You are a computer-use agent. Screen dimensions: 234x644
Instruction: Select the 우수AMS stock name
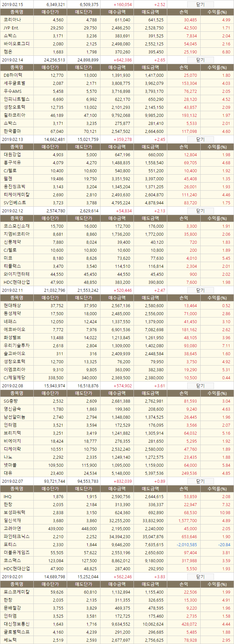coord(13,91)
